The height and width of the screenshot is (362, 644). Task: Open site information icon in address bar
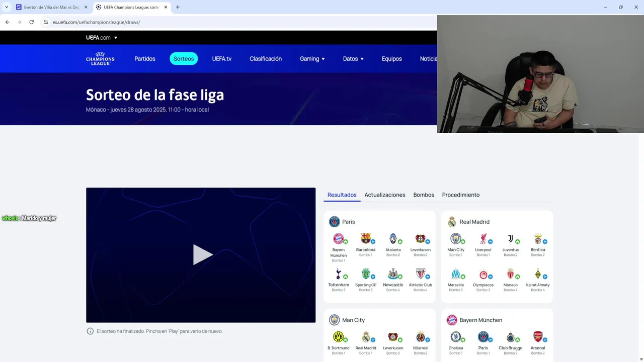(45, 22)
